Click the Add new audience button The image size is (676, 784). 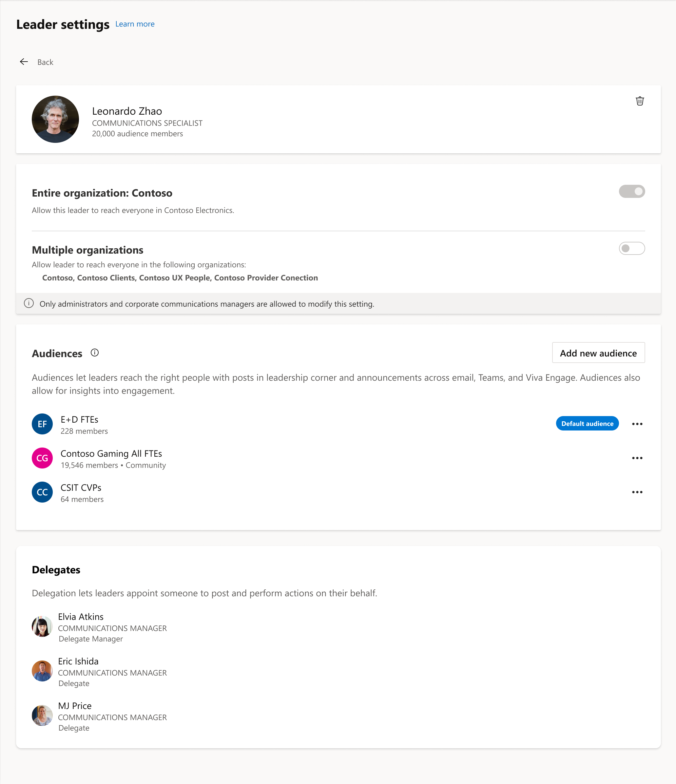click(x=598, y=353)
